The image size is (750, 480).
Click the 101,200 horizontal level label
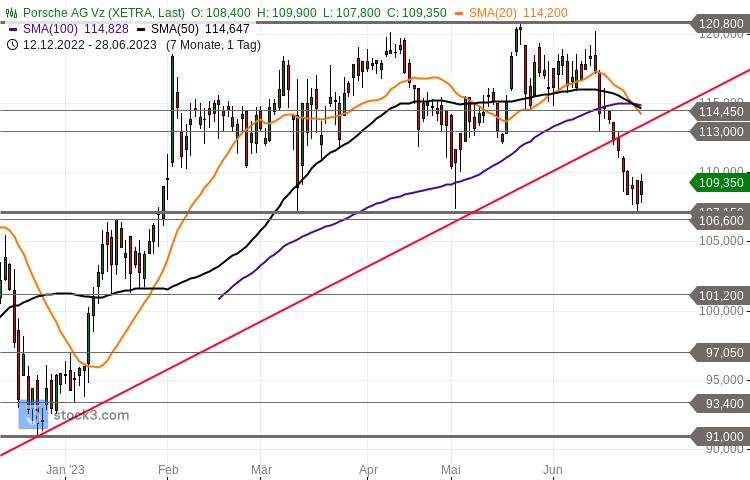719,295
